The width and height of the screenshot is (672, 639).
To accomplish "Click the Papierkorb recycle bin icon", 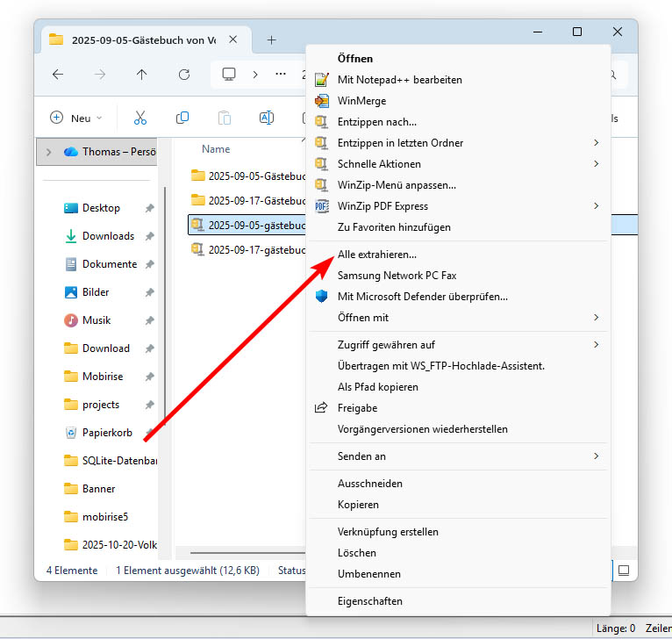I will pos(71,433).
